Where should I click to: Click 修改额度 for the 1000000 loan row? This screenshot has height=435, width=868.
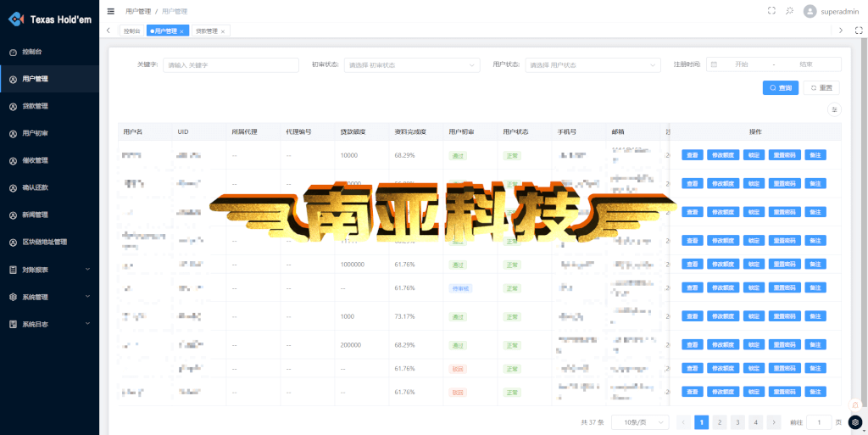[x=723, y=265]
